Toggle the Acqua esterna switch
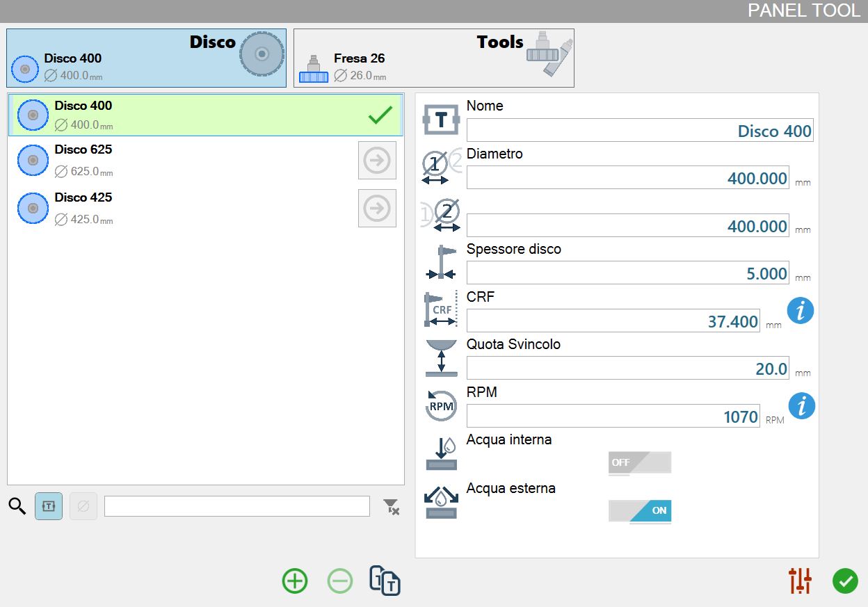The image size is (868, 607). (640, 511)
